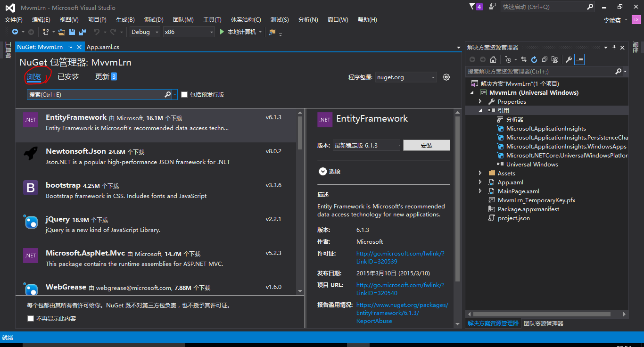
Task: Toggle the include prerelease (包括预发行版) checkbox
Action: click(x=184, y=94)
